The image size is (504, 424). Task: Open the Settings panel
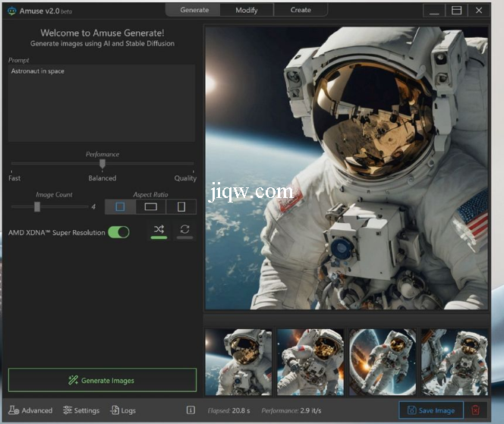tap(81, 410)
